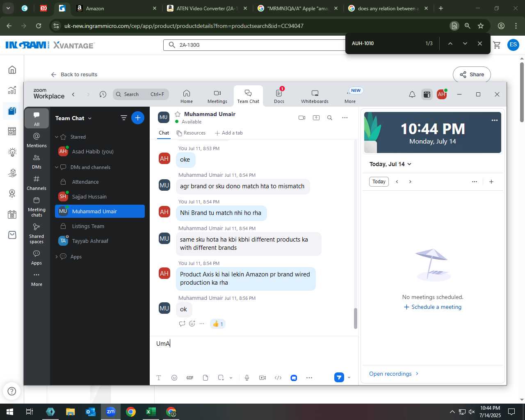Open Asad Habib (you) chat
The image size is (525, 420).
[100, 151]
